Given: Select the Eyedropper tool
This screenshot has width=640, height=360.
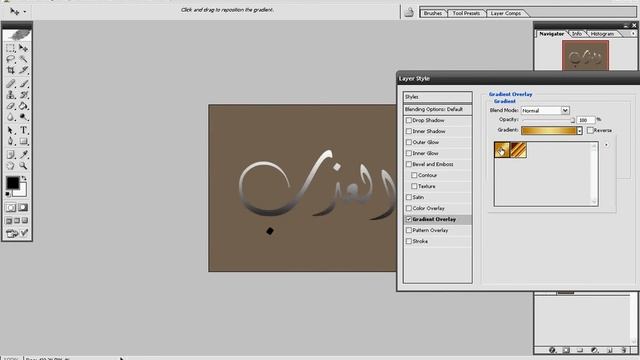Looking at the screenshot, I should (x=23, y=155).
